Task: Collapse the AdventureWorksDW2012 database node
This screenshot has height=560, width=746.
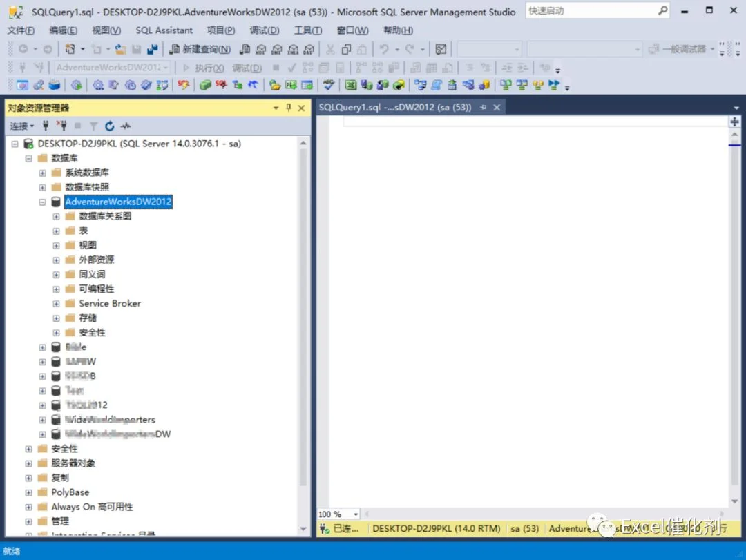Action: [42, 202]
